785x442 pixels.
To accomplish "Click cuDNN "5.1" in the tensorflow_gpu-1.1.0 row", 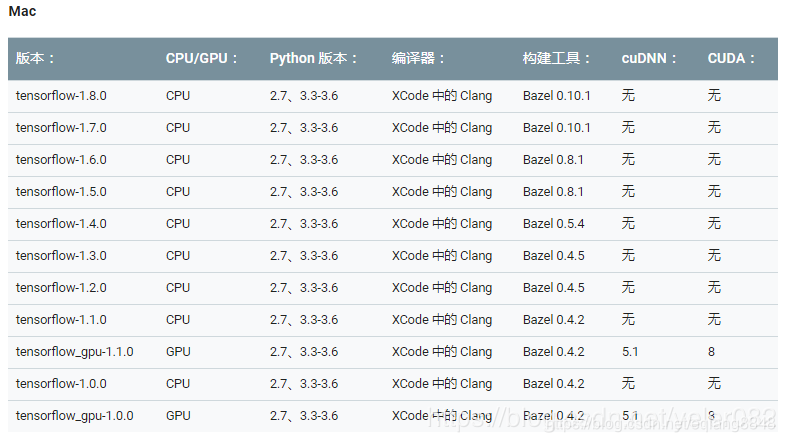I will (x=630, y=352).
